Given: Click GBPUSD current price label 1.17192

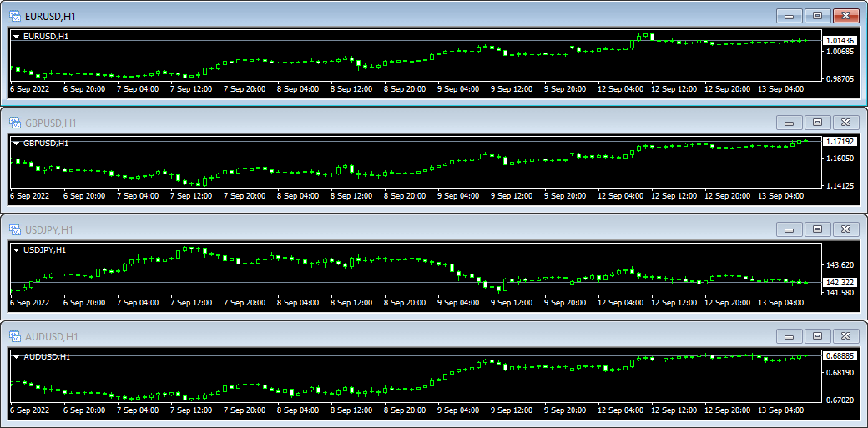Looking at the screenshot, I should coord(840,141).
